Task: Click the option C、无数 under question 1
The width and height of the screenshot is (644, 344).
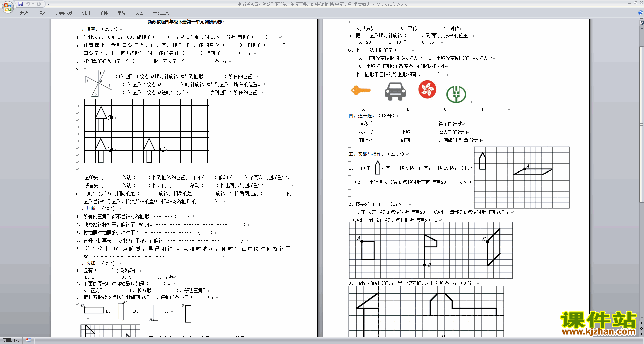Action: coord(165,277)
